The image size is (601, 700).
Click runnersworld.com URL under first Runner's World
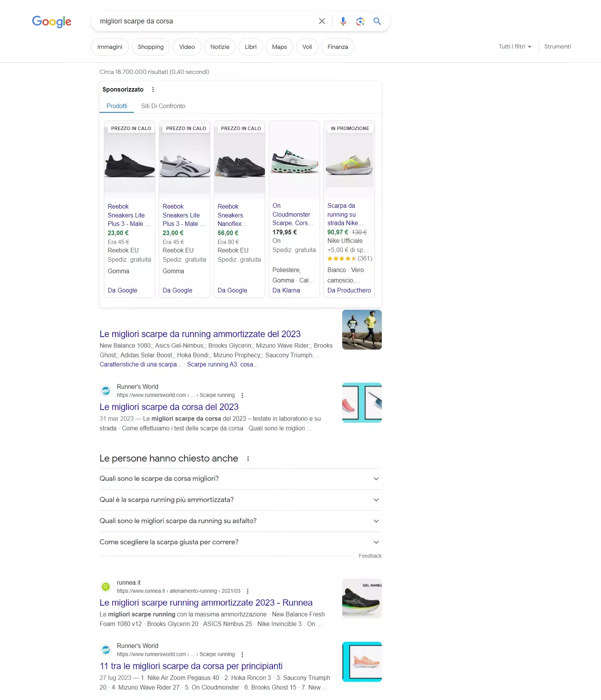(x=176, y=395)
